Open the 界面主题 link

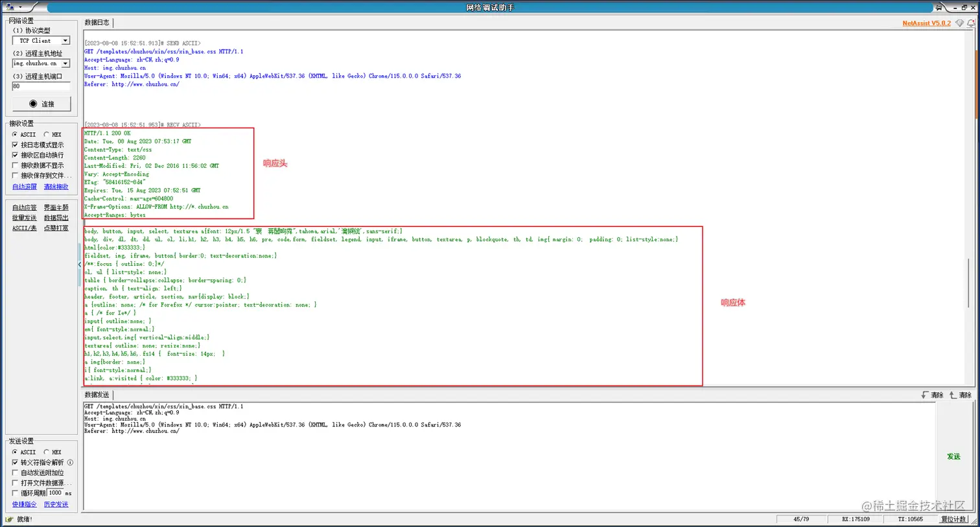tap(56, 207)
